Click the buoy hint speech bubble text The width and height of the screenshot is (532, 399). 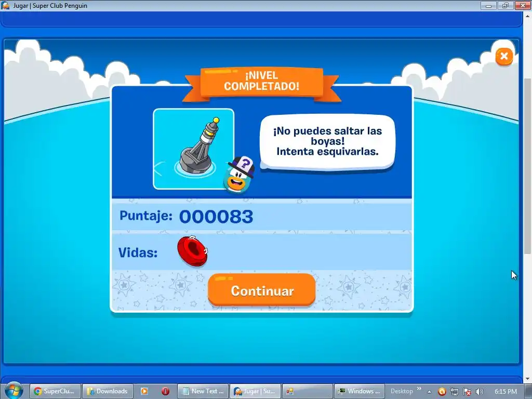tap(327, 141)
